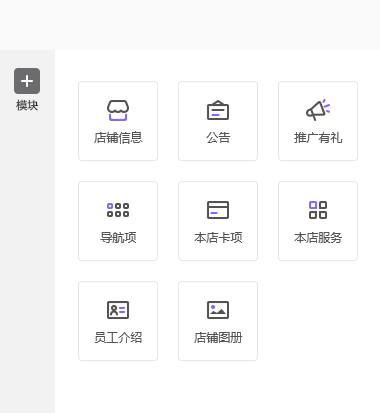The width and height of the screenshot is (380, 413).
Task: Pick the 本店卡项 text label
Action: coord(218,238)
